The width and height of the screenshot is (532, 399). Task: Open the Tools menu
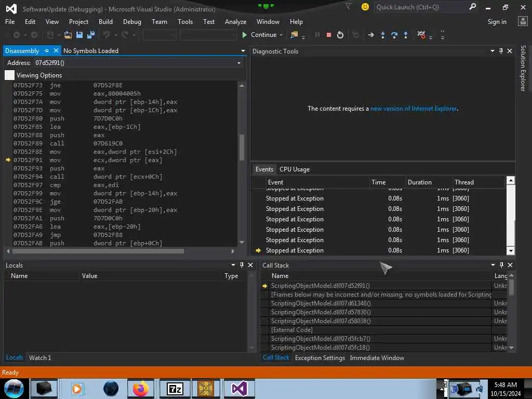[185, 22]
